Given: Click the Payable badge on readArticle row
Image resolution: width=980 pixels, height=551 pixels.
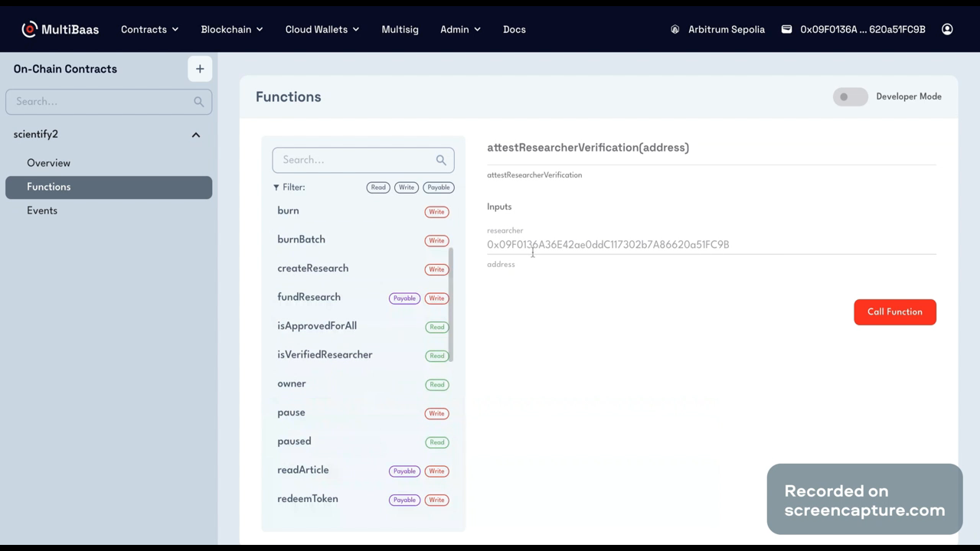Looking at the screenshot, I should [404, 471].
